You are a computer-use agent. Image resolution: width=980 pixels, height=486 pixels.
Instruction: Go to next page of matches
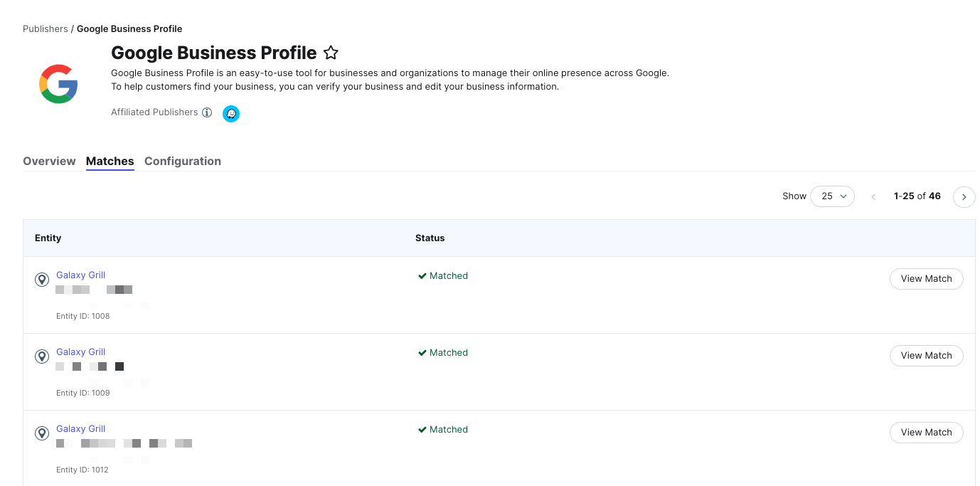[x=964, y=196]
